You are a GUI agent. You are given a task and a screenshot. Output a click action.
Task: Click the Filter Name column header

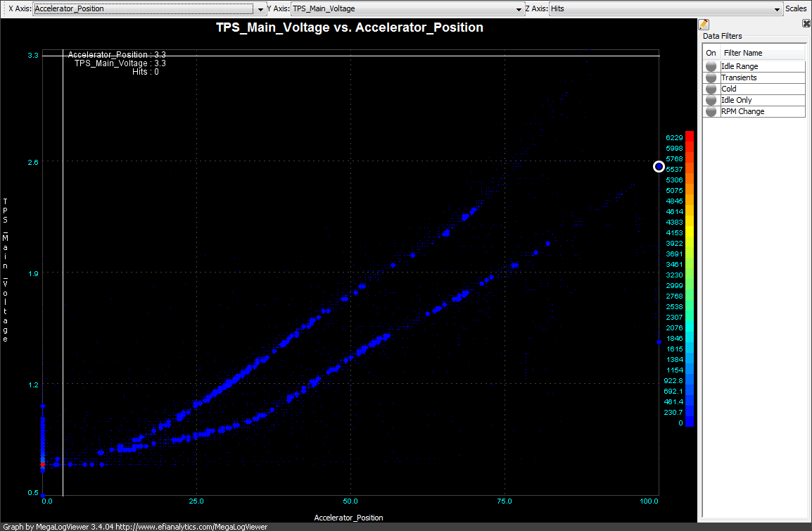pos(743,53)
